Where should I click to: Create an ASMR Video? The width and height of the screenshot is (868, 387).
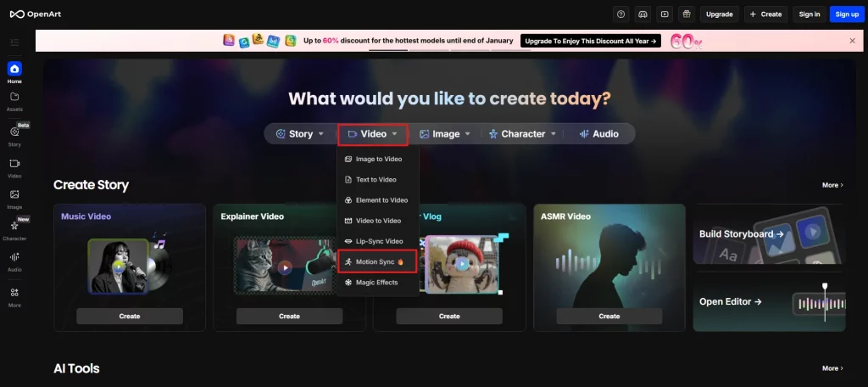(x=609, y=316)
